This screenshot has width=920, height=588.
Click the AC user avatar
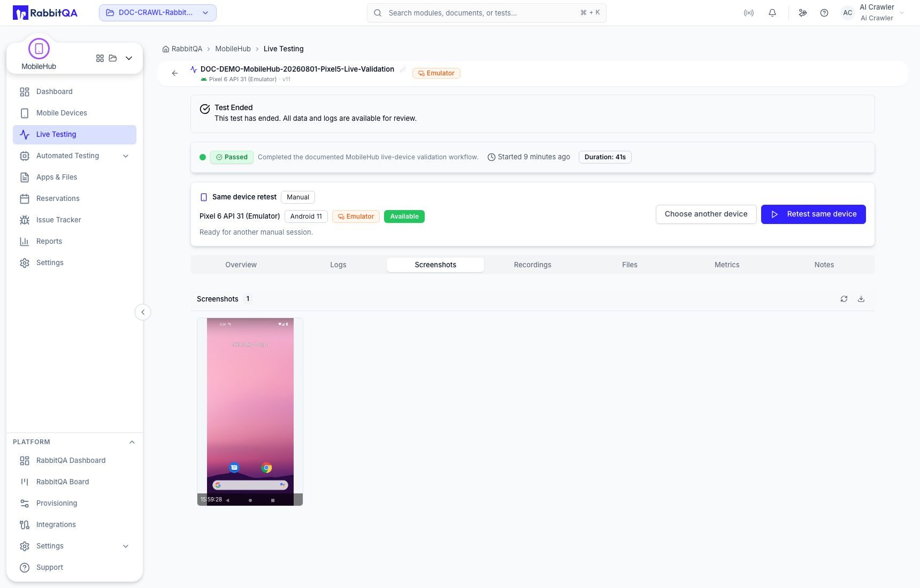click(x=848, y=13)
